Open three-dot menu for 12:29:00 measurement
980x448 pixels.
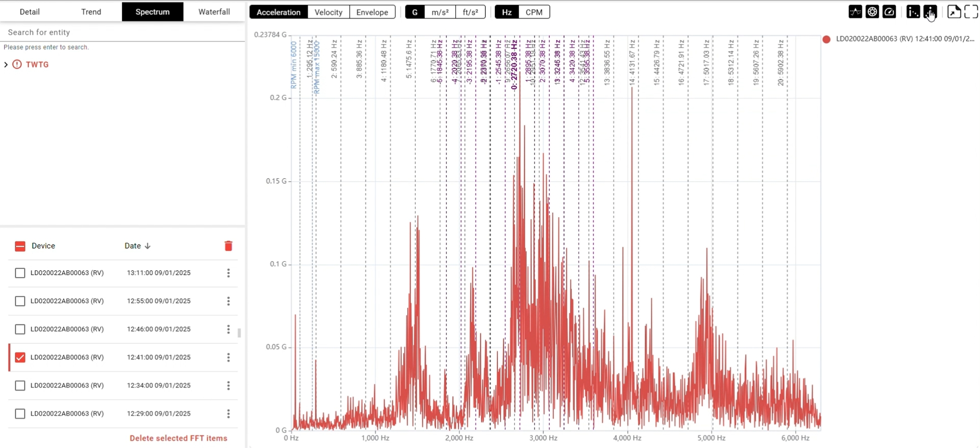(x=228, y=414)
